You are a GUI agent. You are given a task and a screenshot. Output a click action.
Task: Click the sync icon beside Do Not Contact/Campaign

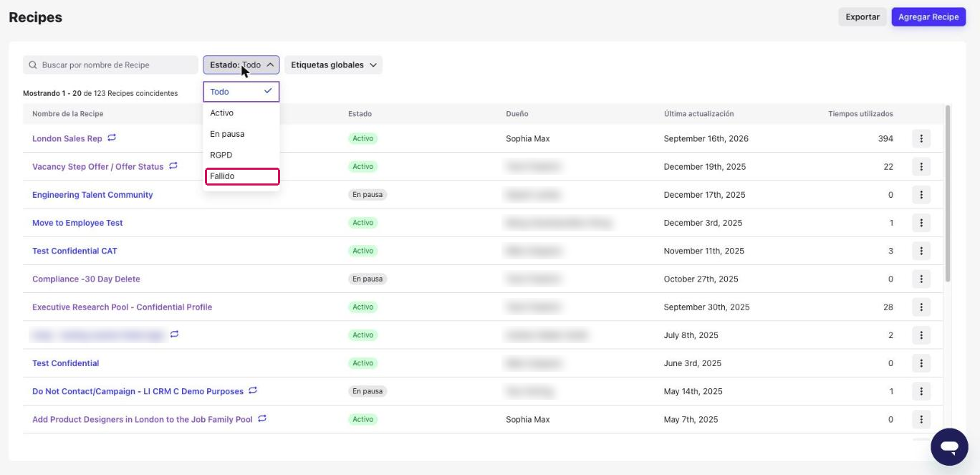pyautogui.click(x=253, y=390)
